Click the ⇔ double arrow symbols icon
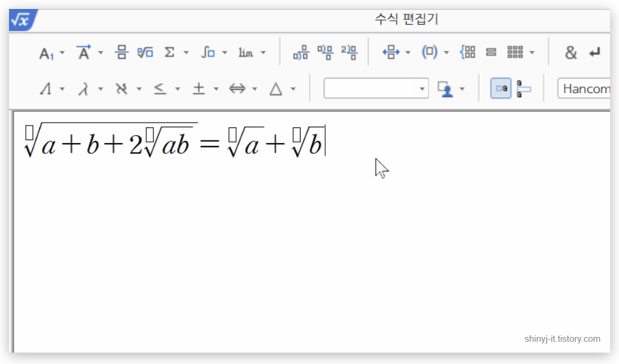 pyautogui.click(x=237, y=89)
